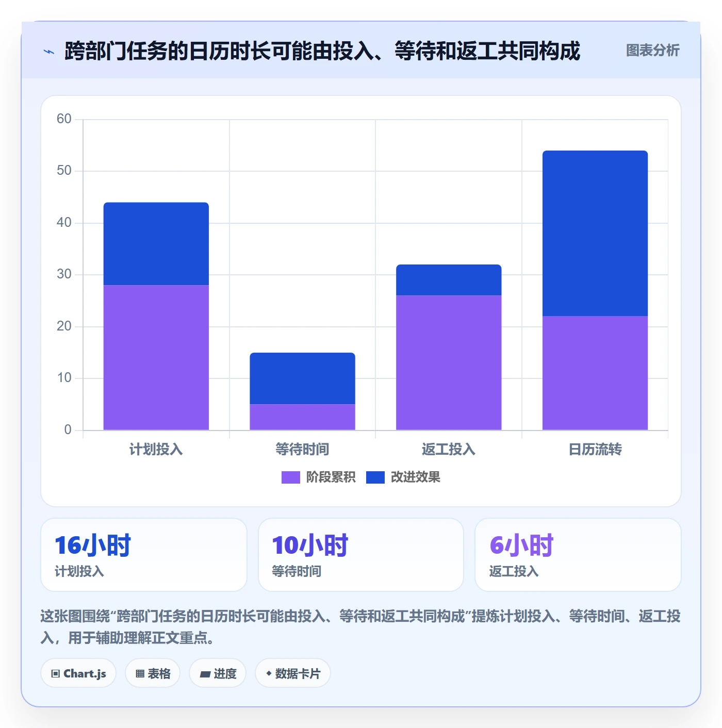Click the blue segment of the 计划投入 bar
The image size is (722, 728).
click(x=156, y=244)
